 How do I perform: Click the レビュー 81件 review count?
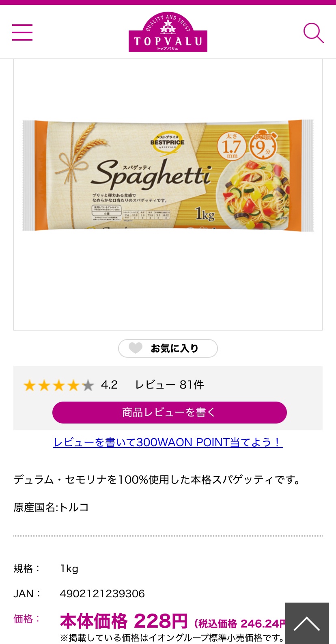click(x=169, y=385)
